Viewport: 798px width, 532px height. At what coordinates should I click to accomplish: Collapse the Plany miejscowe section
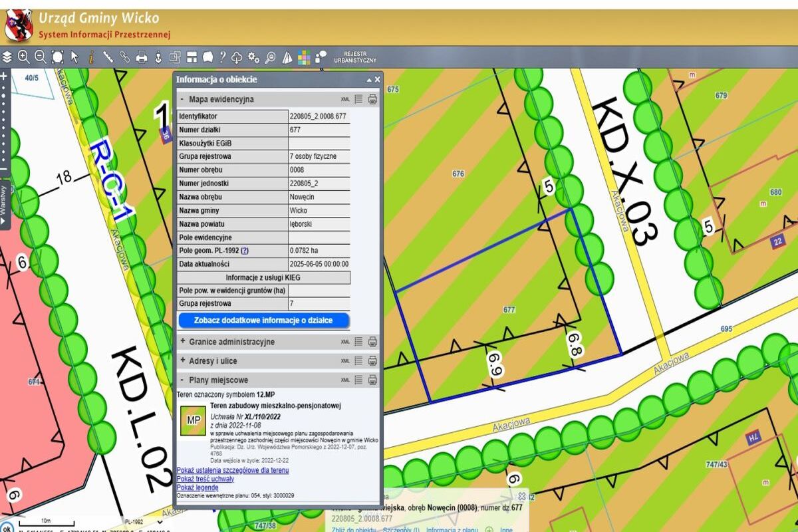pyautogui.click(x=182, y=380)
